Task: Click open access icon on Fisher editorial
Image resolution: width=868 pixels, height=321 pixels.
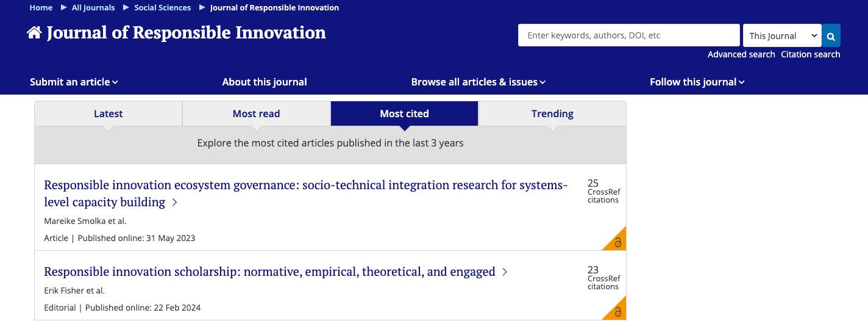Action: point(617,312)
